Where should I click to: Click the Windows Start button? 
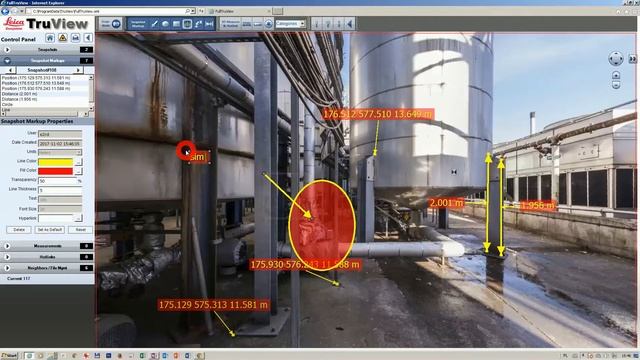coord(9,356)
